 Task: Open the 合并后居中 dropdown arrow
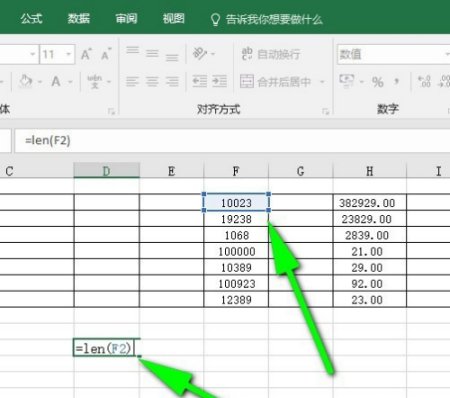tap(322, 82)
